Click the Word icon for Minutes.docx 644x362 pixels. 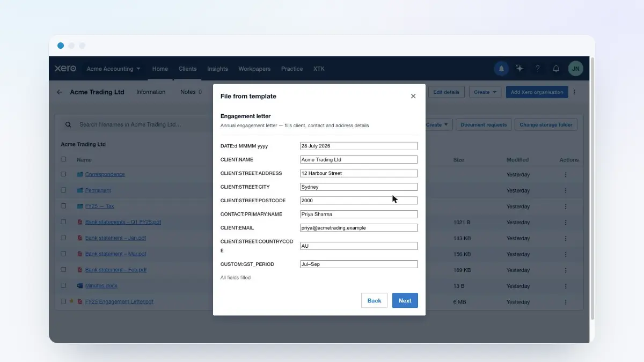(x=80, y=286)
